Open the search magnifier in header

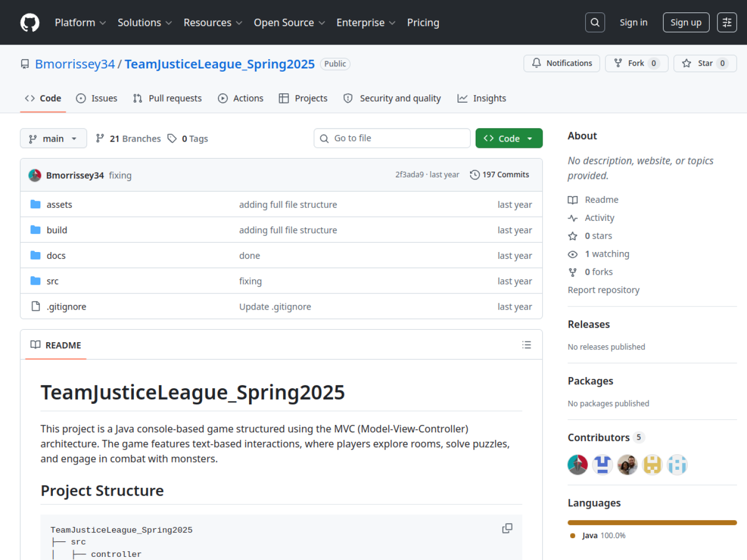point(595,22)
